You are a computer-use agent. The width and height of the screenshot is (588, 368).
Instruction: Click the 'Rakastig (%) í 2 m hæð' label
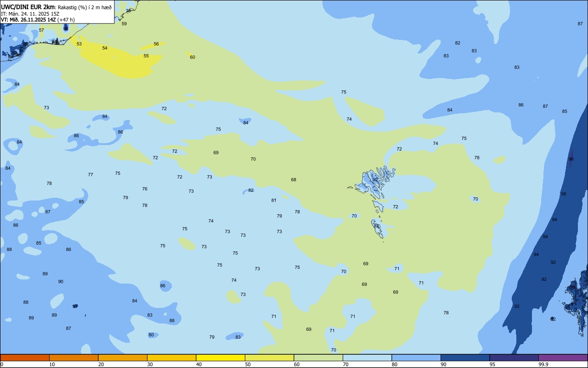pos(84,7)
